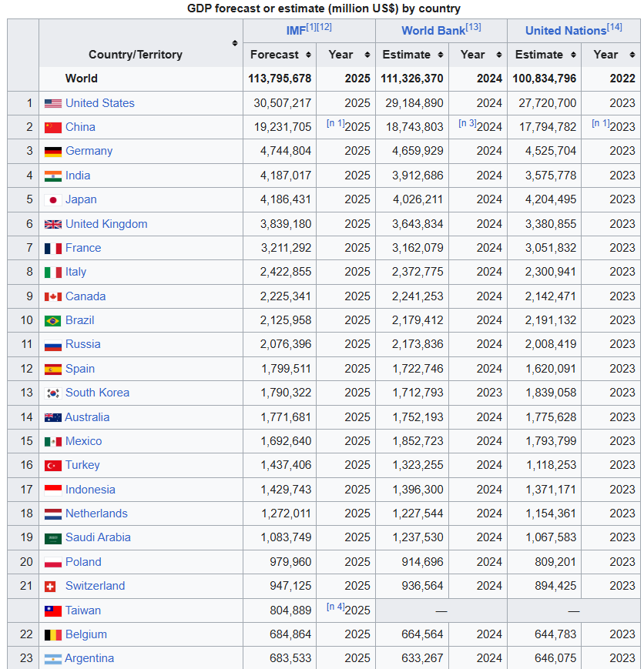Click the India flag icon
Image resolution: width=644 pixels, height=669 pixels.
coord(53,176)
